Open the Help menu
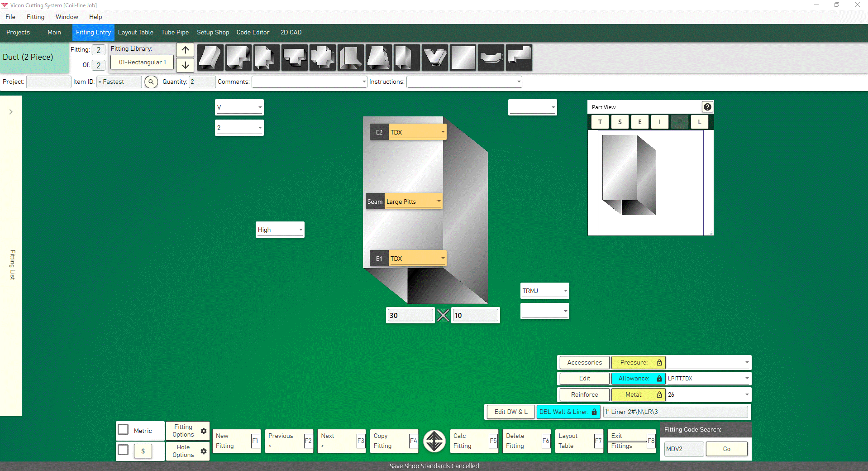Screen dimensions: 868x471 95,17
